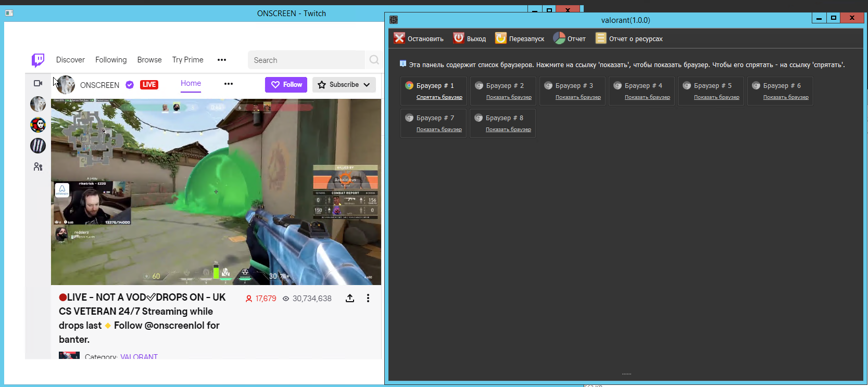Open Following in Twitch navigation
The width and height of the screenshot is (868, 387).
[111, 60]
